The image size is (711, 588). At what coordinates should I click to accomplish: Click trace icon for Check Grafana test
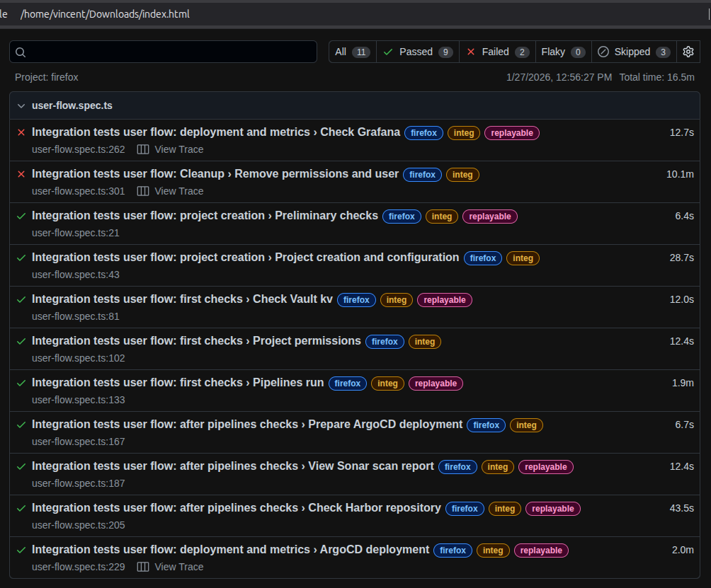[x=143, y=150]
